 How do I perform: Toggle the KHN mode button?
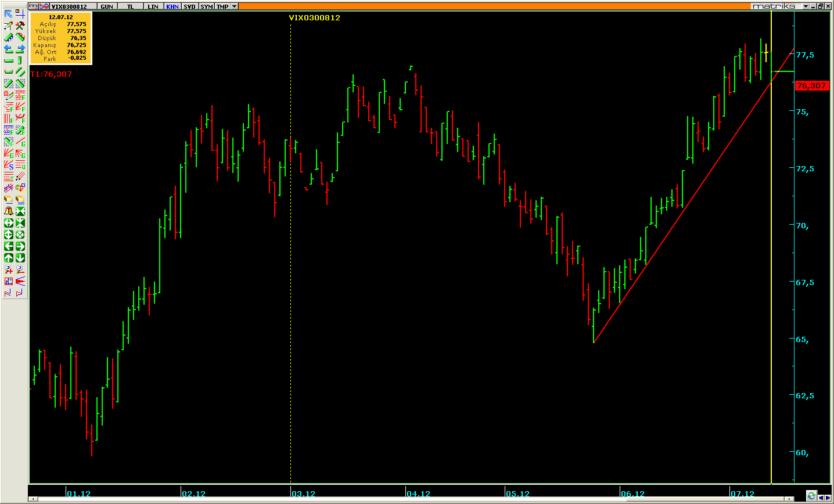click(x=172, y=6)
